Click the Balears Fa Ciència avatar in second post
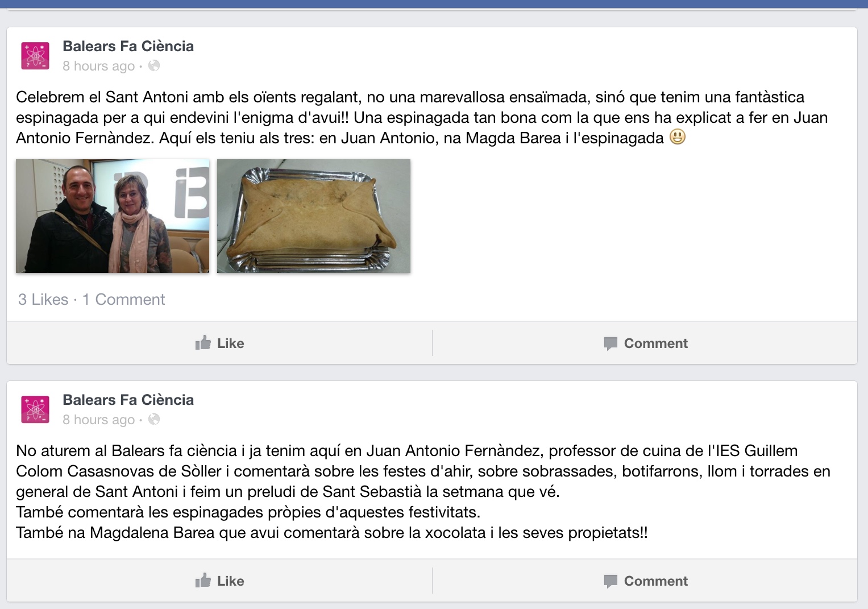This screenshot has width=868, height=609. point(35,409)
